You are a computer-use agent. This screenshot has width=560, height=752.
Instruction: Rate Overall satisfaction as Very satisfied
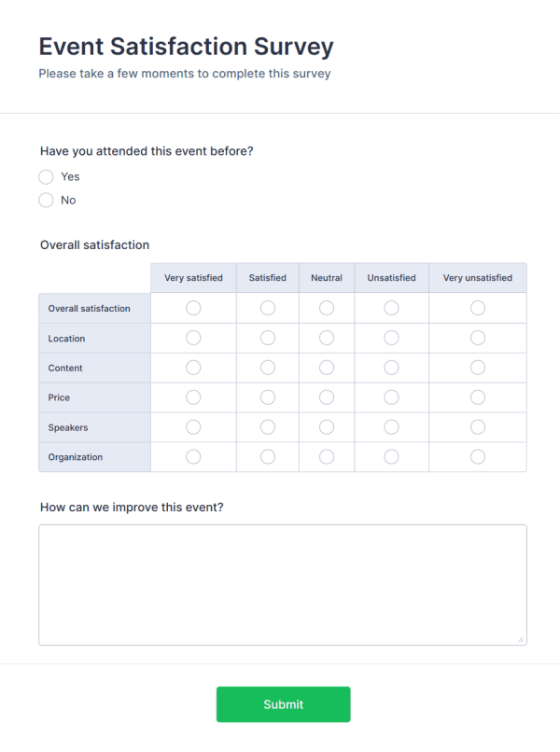click(193, 308)
